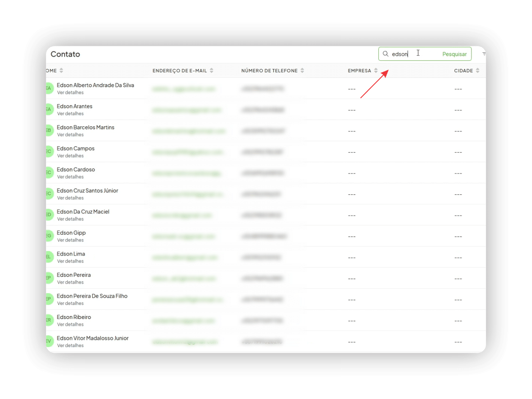
Task: Open Ver detalhes under Edson Cardoso
Action: point(70,177)
